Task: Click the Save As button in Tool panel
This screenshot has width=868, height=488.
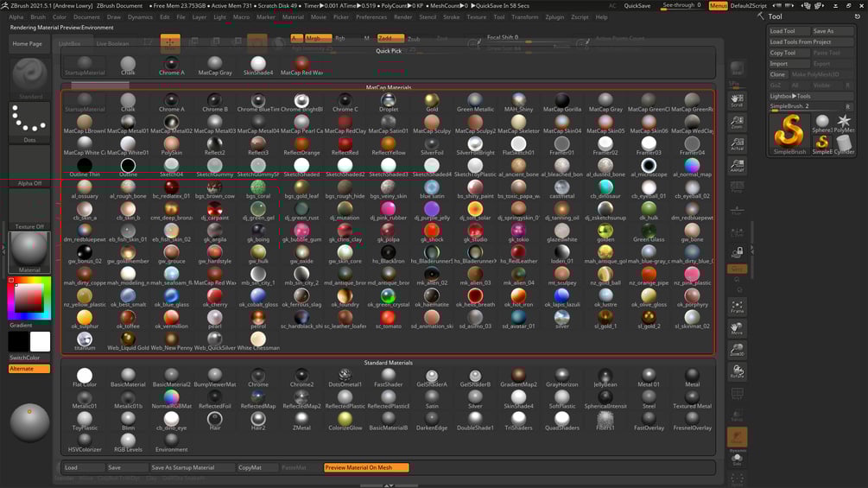Action: click(833, 31)
